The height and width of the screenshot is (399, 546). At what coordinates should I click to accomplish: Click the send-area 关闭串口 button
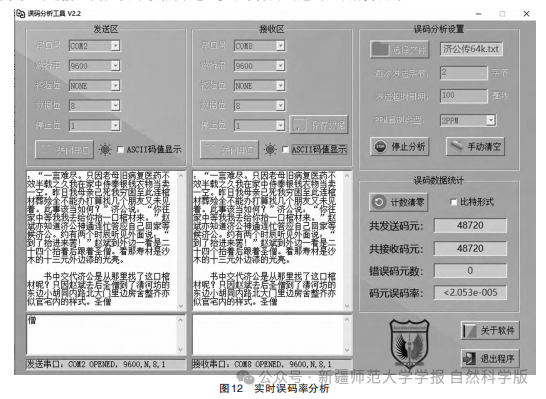click(64, 150)
